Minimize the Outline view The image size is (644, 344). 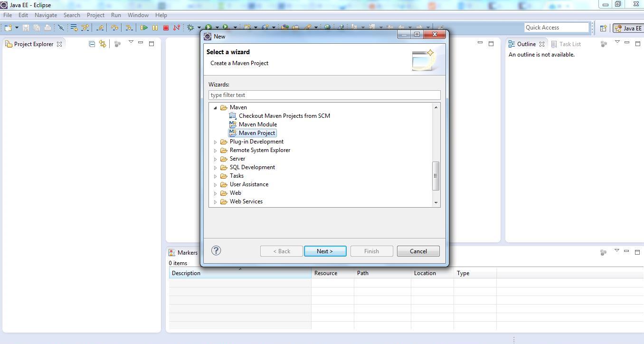[627, 43]
